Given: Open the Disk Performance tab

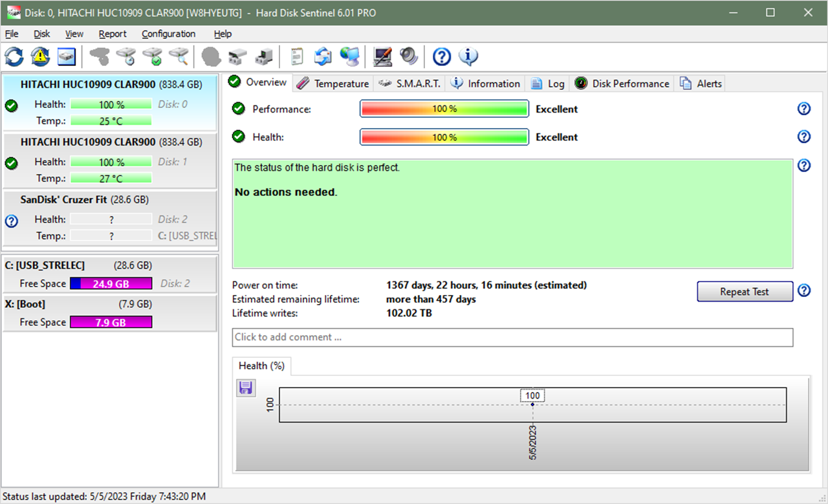Looking at the screenshot, I should 622,83.
